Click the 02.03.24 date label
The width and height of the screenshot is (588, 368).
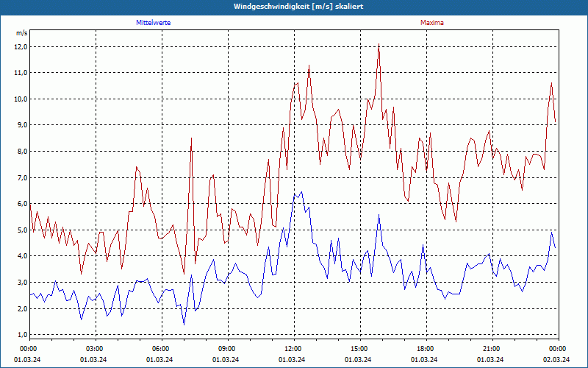[556, 360]
